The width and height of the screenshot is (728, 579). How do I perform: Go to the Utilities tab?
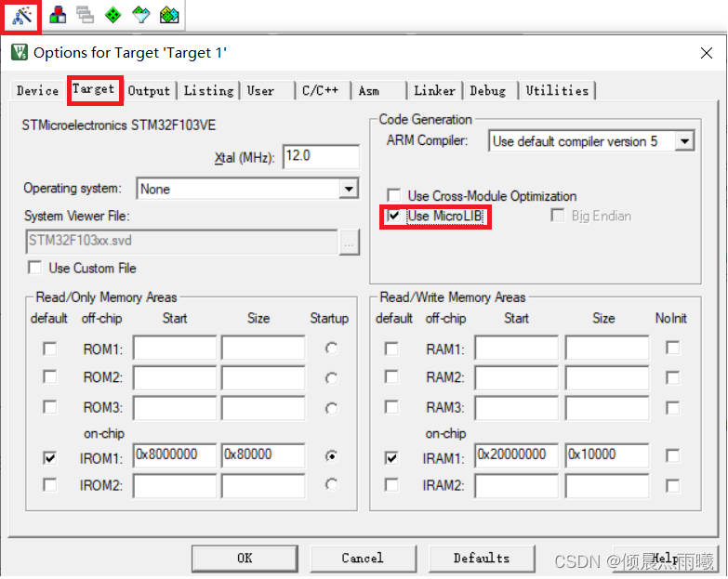(557, 91)
